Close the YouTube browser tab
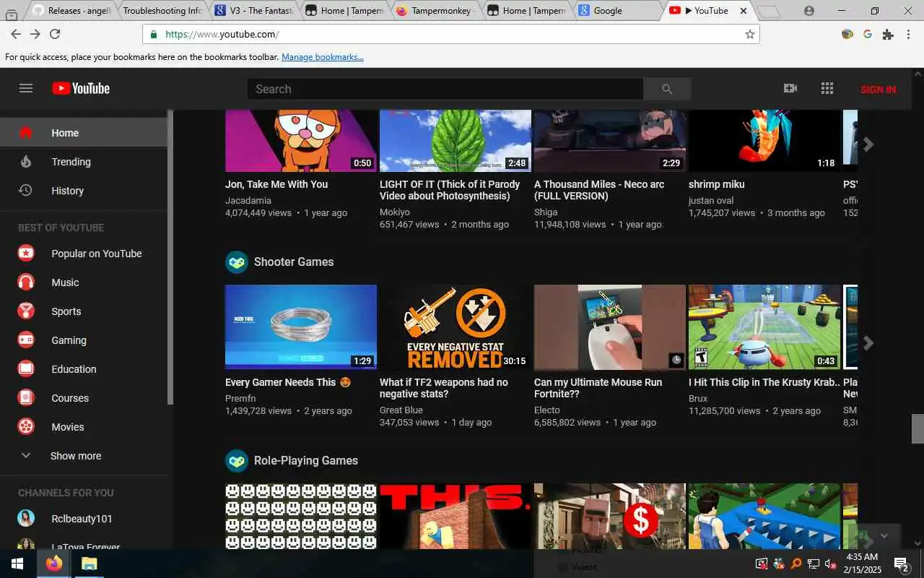Viewport: 924px width, 578px height. point(744,11)
